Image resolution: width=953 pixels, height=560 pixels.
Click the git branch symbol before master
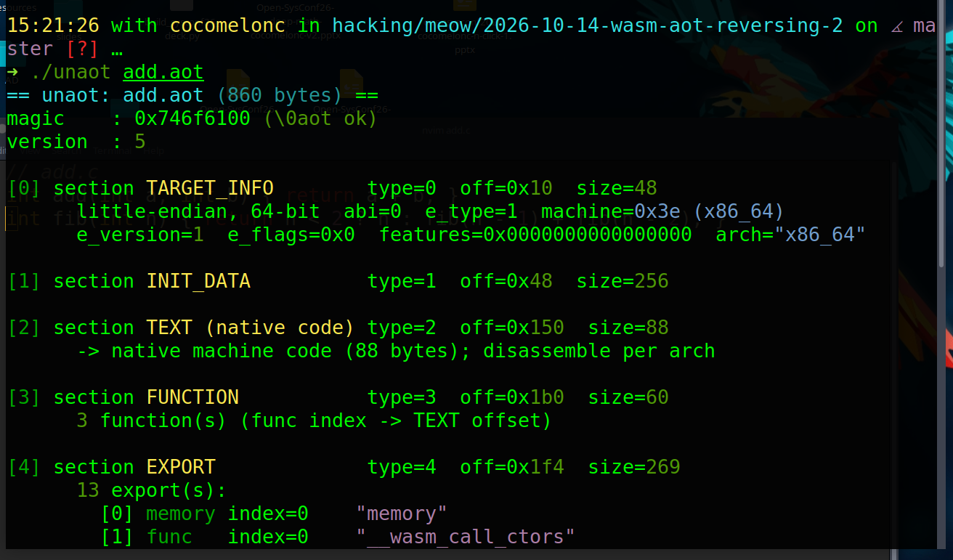tap(896, 25)
